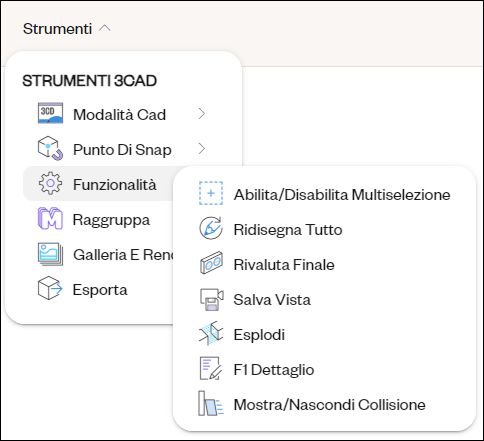Toggle Abilita/Disabilita Multiselezione
Screen dimensions: 484x441
[324, 194]
